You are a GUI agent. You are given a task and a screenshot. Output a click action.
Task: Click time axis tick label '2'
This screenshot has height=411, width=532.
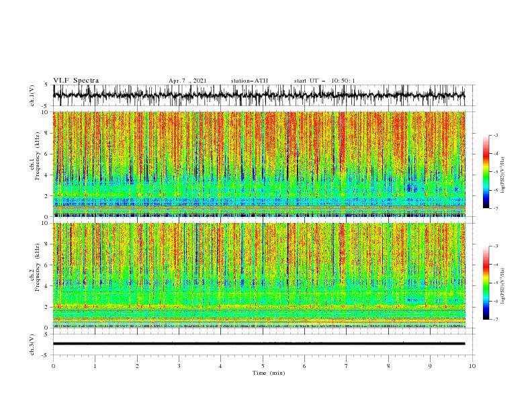point(137,366)
